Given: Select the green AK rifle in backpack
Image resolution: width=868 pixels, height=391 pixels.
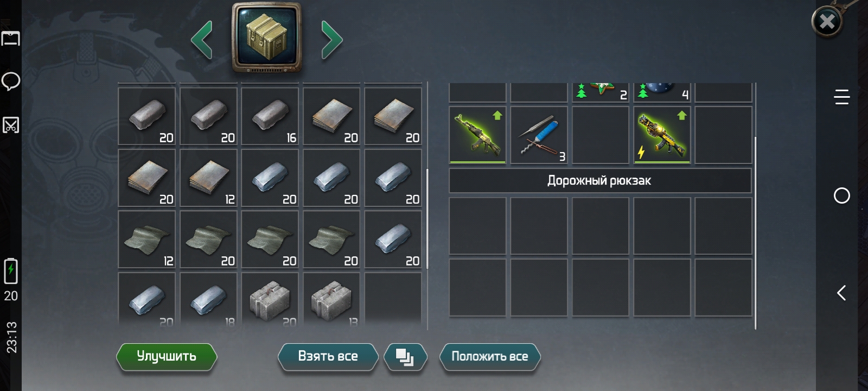Looking at the screenshot, I should point(477,135).
